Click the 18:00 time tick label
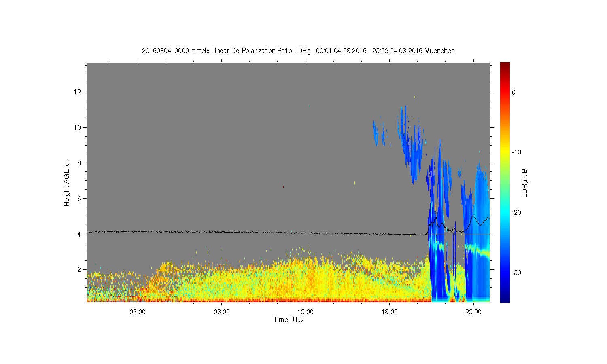This screenshot has height=364, width=607. [389, 312]
